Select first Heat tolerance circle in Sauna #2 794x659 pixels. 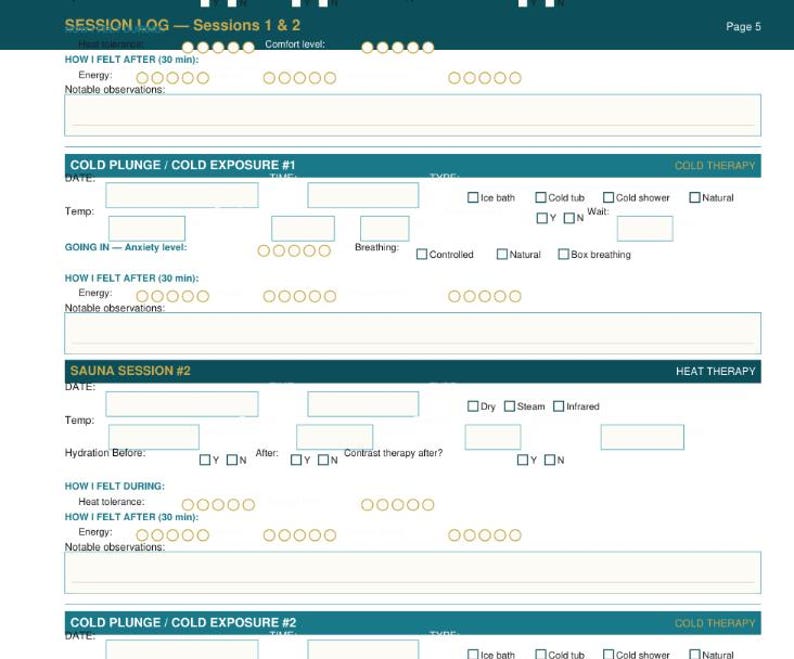[x=188, y=505]
